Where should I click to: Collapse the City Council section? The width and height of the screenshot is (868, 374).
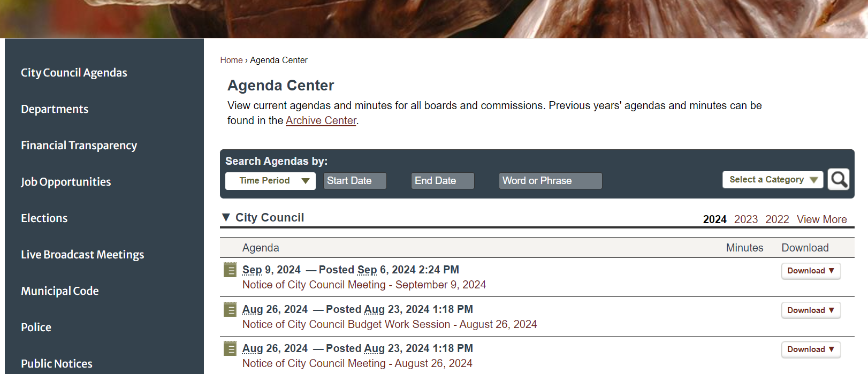[226, 217]
